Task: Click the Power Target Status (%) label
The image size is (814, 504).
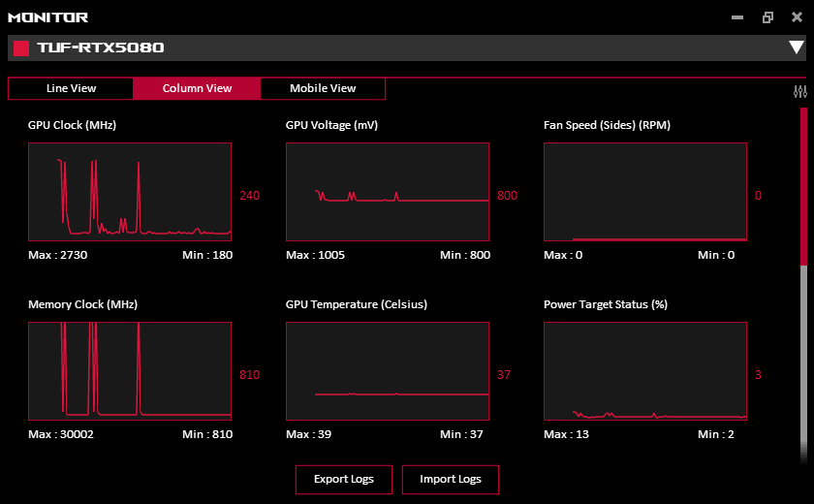Action: click(606, 304)
